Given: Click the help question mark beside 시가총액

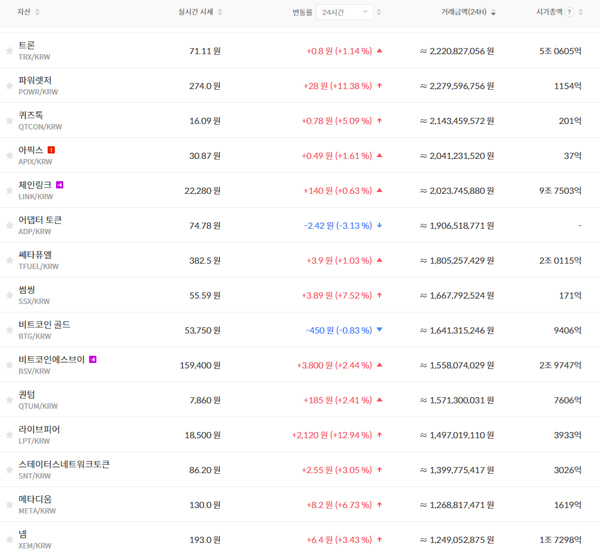Looking at the screenshot, I should tap(569, 13).
